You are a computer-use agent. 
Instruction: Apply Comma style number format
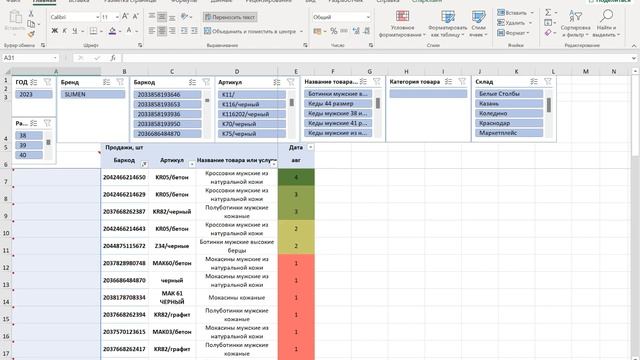(344, 31)
